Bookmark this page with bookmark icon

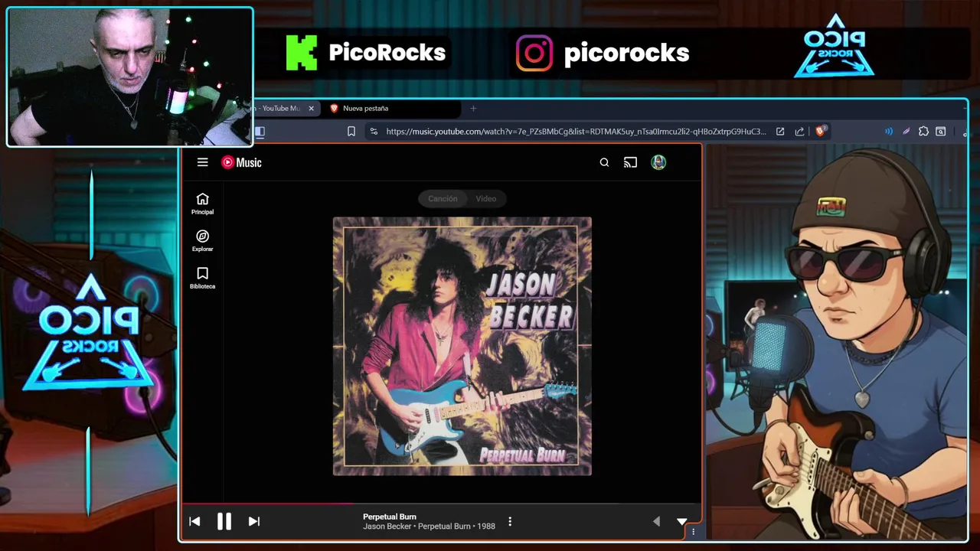click(x=351, y=132)
